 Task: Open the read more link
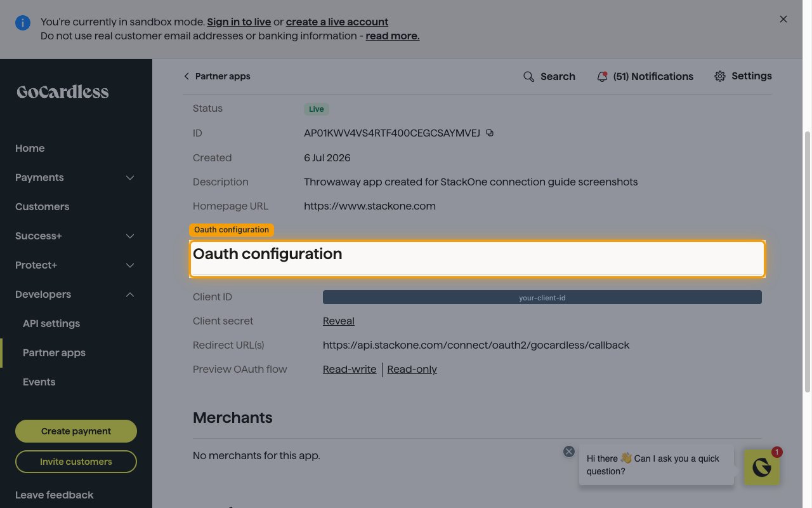tap(393, 36)
